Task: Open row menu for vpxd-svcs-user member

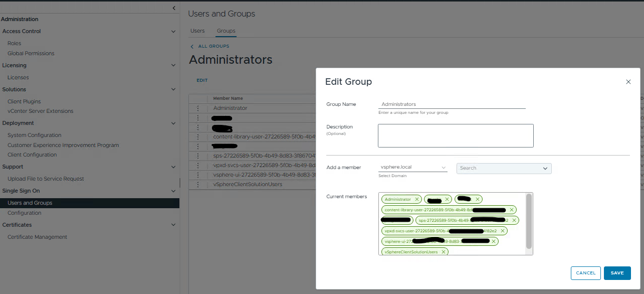Action: (x=198, y=165)
